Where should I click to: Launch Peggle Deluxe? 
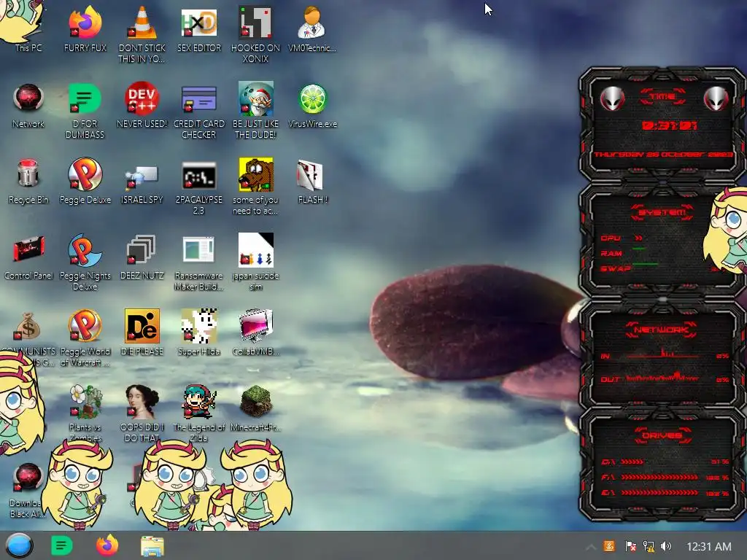pyautogui.click(x=85, y=181)
